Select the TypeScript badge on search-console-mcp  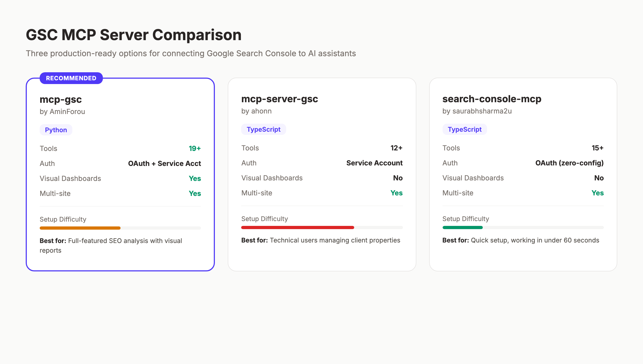[x=465, y=129]
